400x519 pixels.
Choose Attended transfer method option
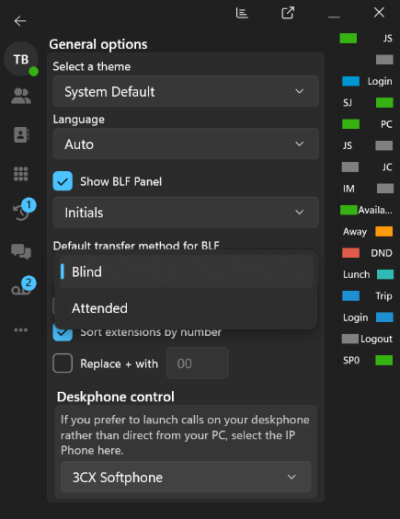(x=186, y=308)
